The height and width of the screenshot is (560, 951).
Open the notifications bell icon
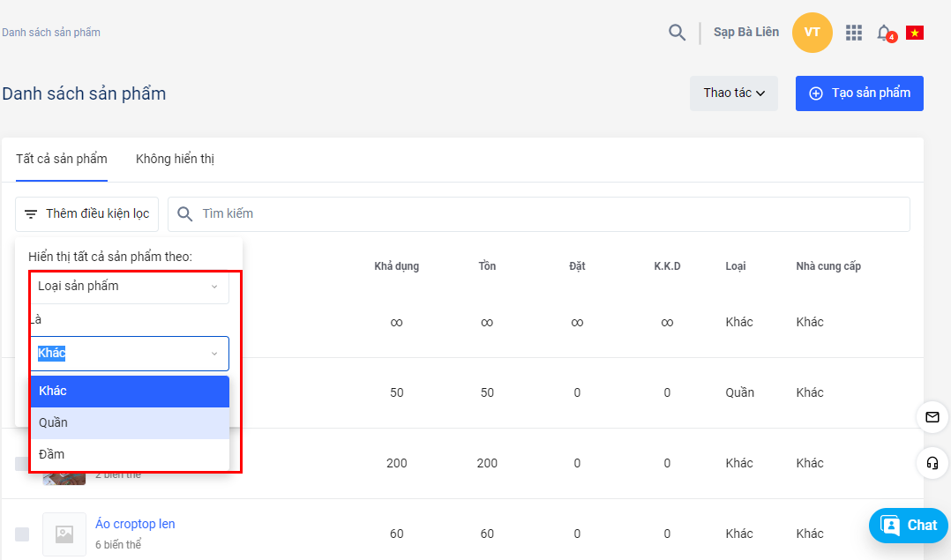click(884, 33)
